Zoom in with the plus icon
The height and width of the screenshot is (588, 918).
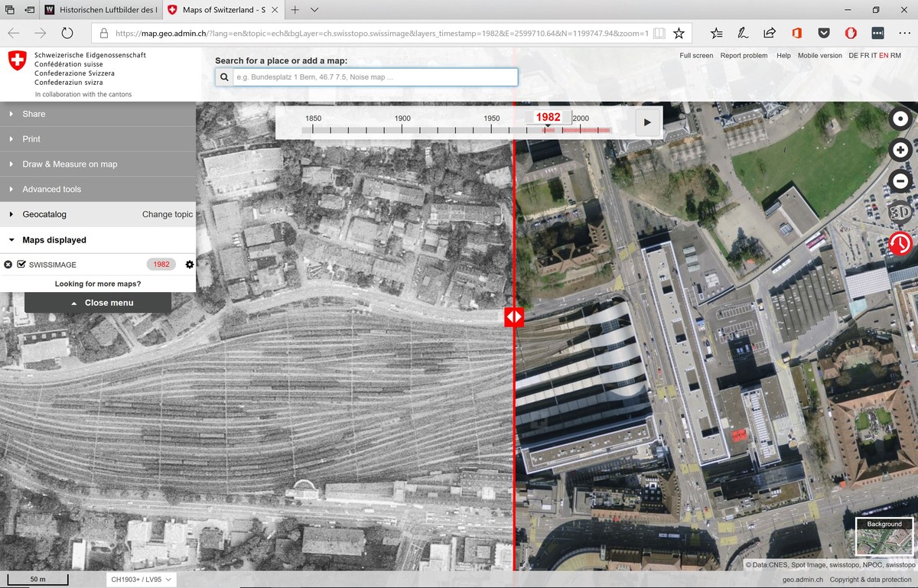point(900,150)
